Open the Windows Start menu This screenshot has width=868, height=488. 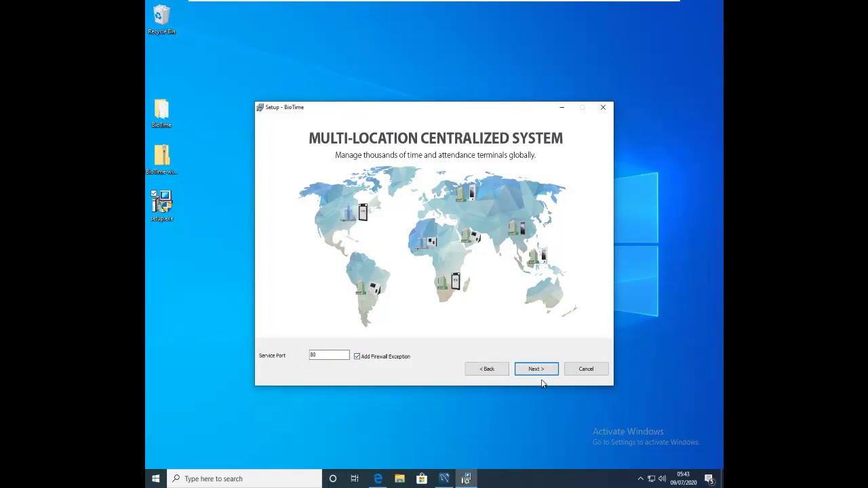(x=156, y=479)
